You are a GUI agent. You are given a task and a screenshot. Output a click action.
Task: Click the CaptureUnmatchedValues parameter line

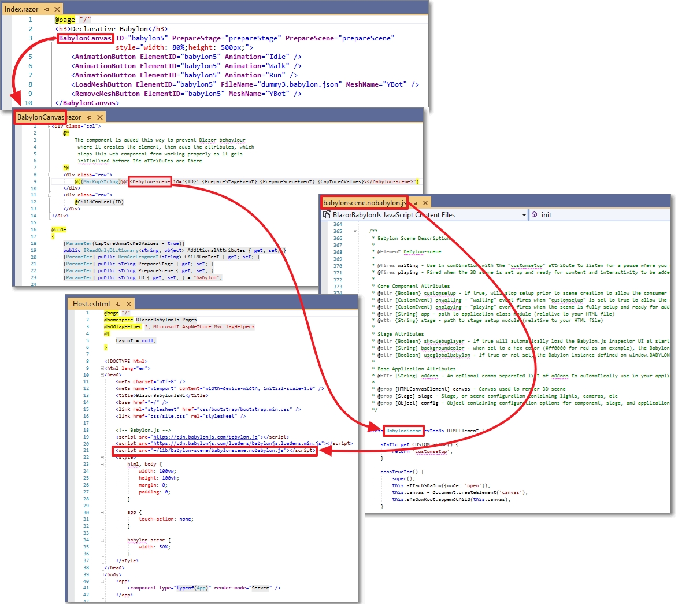[124, 243]
